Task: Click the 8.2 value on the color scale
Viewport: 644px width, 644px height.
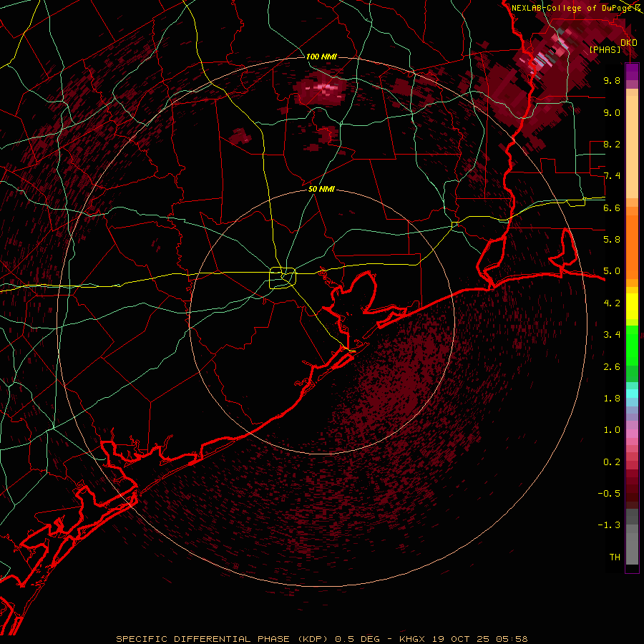Action: (x=612, y=144)
